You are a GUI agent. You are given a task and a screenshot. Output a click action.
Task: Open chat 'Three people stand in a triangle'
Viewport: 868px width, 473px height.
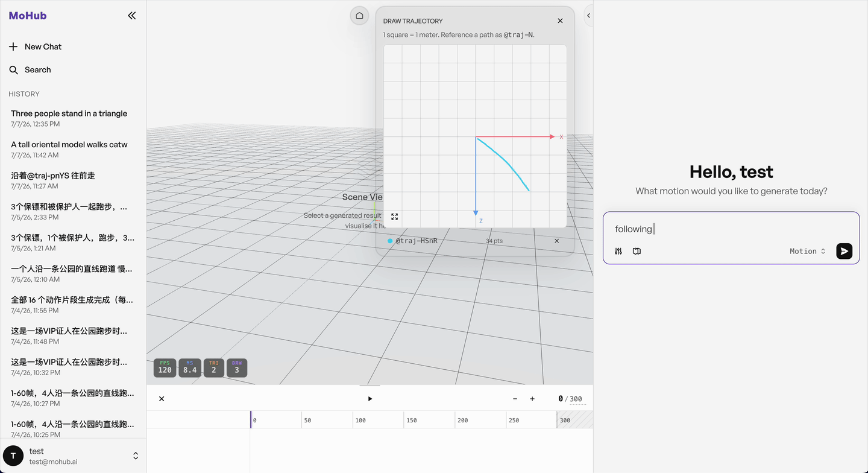pyautogui.click(x=73, y=118)
